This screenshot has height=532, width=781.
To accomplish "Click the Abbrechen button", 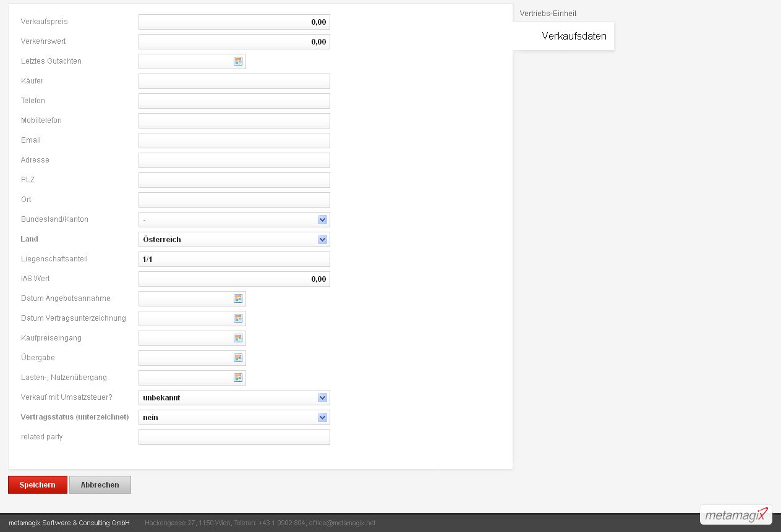I will (100, 484).
